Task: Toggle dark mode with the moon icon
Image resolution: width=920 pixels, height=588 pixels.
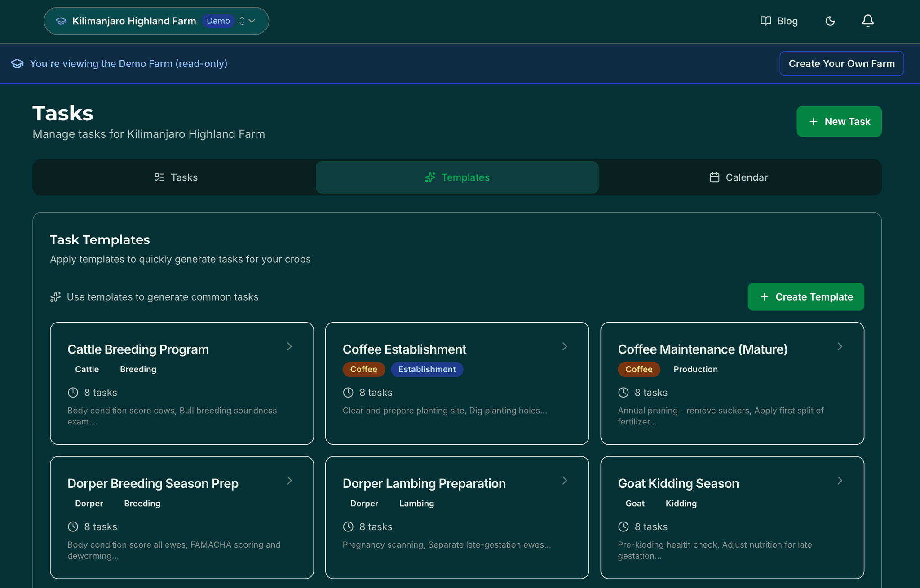Action: tap(830, 21)
